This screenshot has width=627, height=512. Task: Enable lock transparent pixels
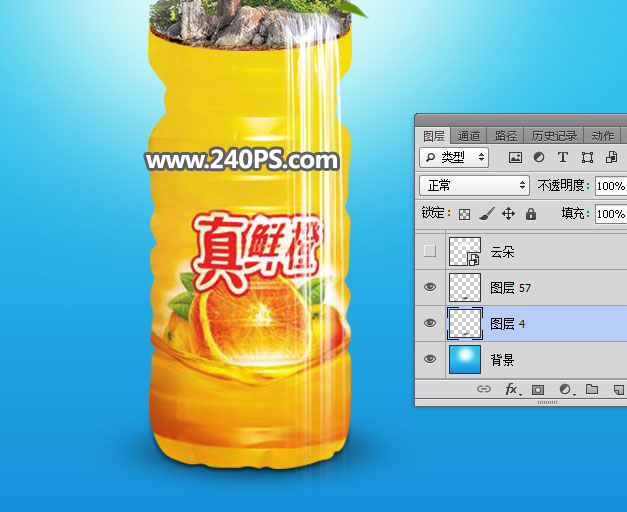point(464,214)
